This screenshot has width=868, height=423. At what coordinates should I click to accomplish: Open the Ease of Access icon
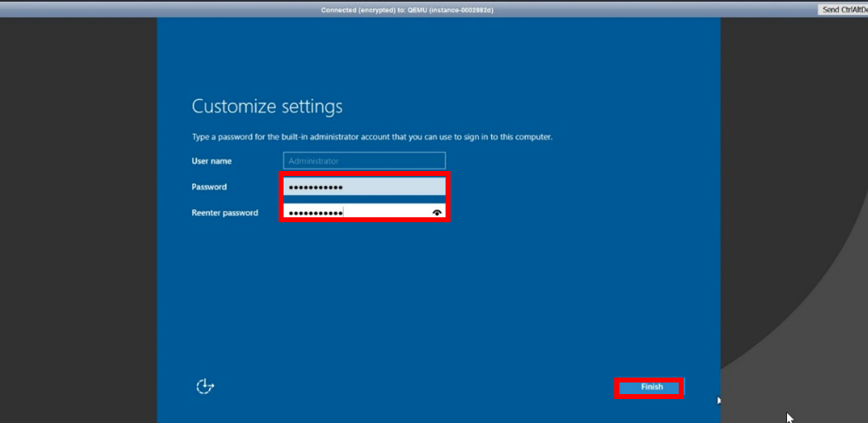click(205, 387)
